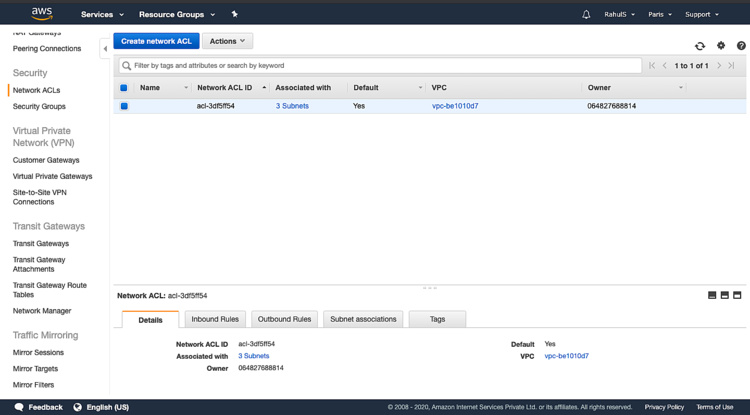The image size is (750, 415).
Task: Toggle the select-all checkbox in table header
Action: click(x=124, y=88)
